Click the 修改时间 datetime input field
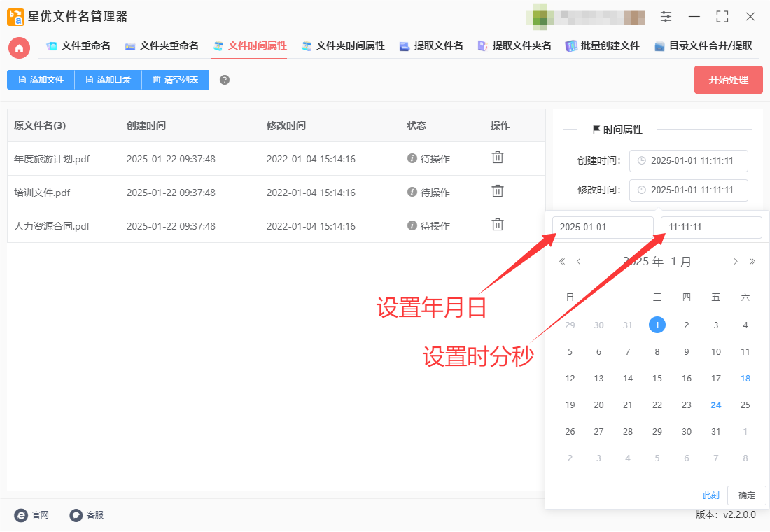This screenshot has width=770, height=532. 689,190
